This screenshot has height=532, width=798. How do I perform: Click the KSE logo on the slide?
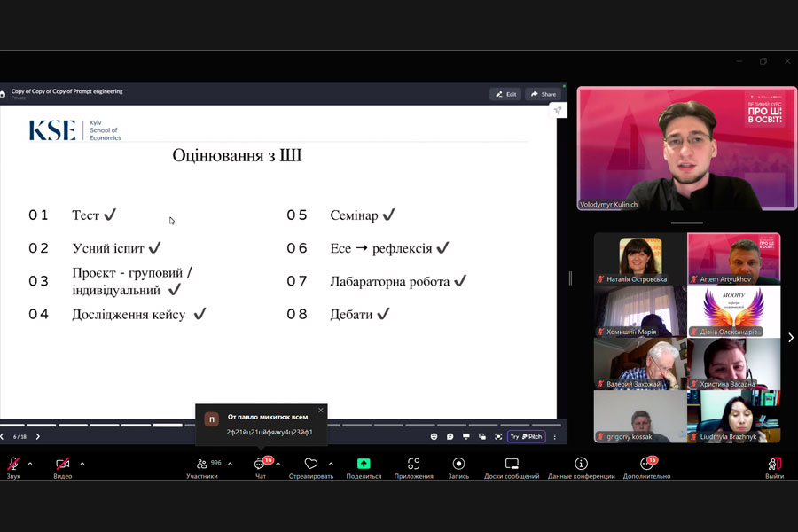(75, 130)
